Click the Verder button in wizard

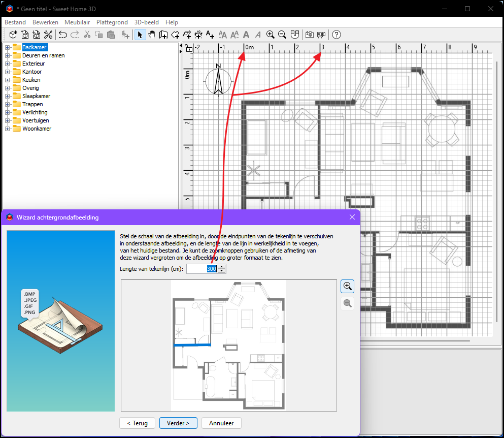[x=178, y=423]
